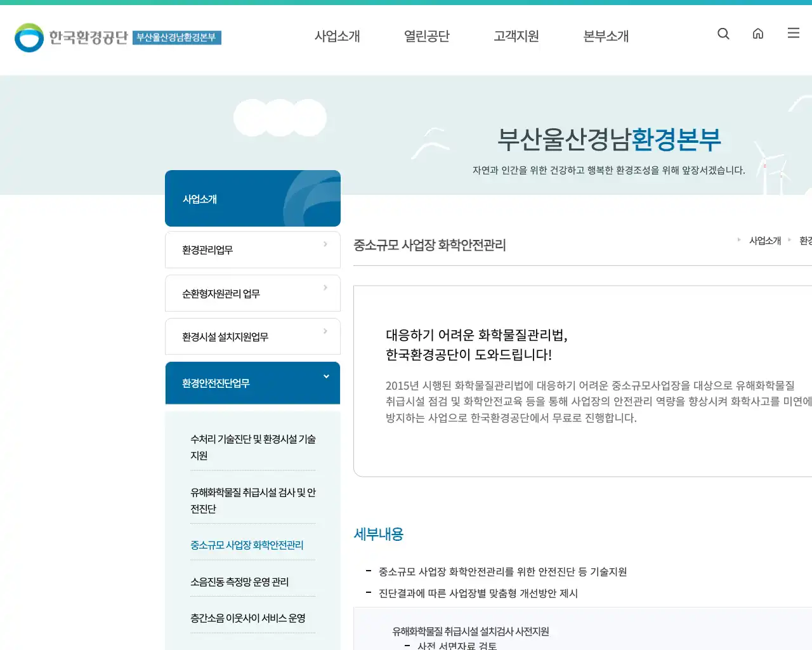Click the breadcrumb arrow before 사업소개
The image size is (812, 650).
pyautogui.click(x=739, y=240)
